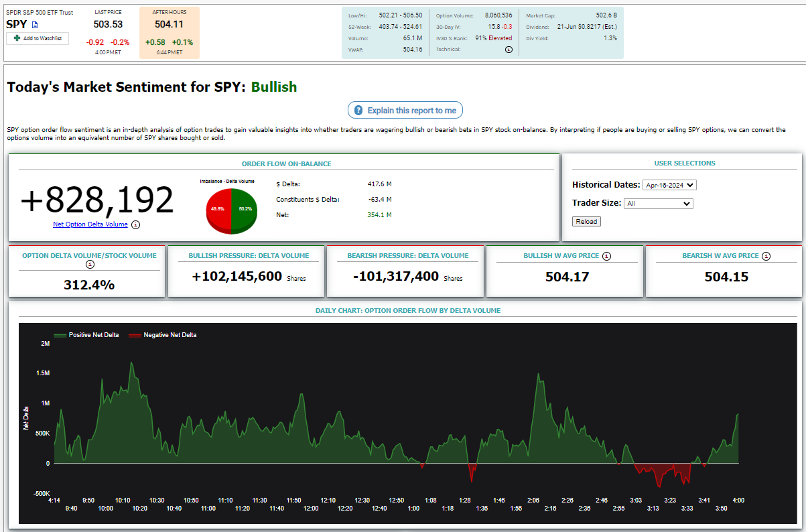The width and height of the screenshot is (806, 532).
Task: Click the Dividend date 21-Jun $0.8217 (Est.)
Action: tap(587, 27)
